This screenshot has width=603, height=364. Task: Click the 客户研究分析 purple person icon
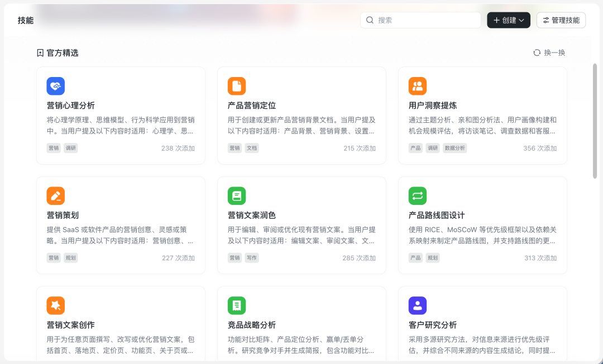point(417,305)
